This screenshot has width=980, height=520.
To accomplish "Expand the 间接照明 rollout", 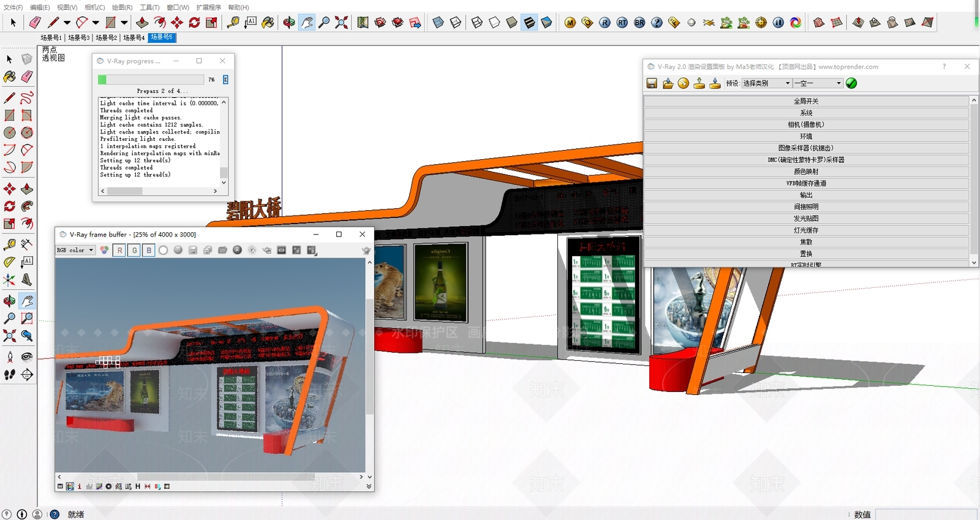I will 806,207.
